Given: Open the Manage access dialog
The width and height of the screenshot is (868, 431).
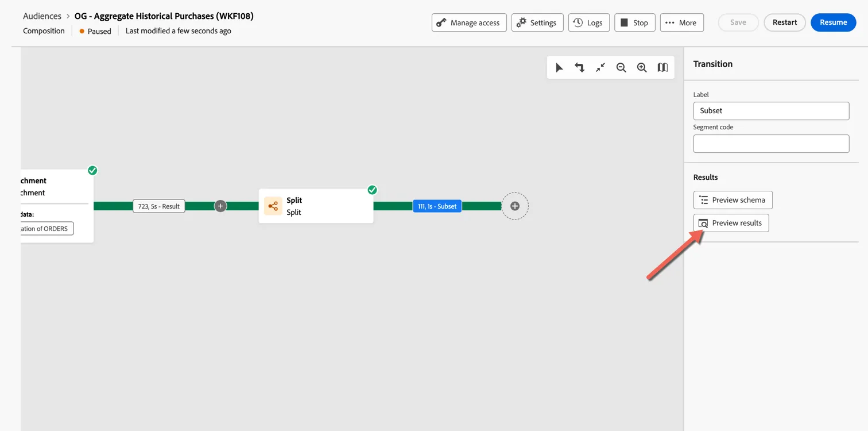Looking at the screenshot, I should [469, 22].
